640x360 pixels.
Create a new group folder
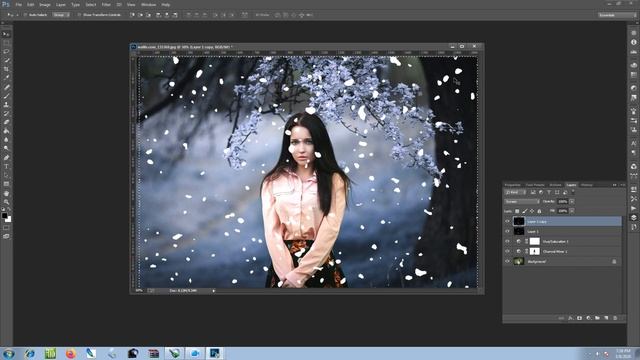598,318
